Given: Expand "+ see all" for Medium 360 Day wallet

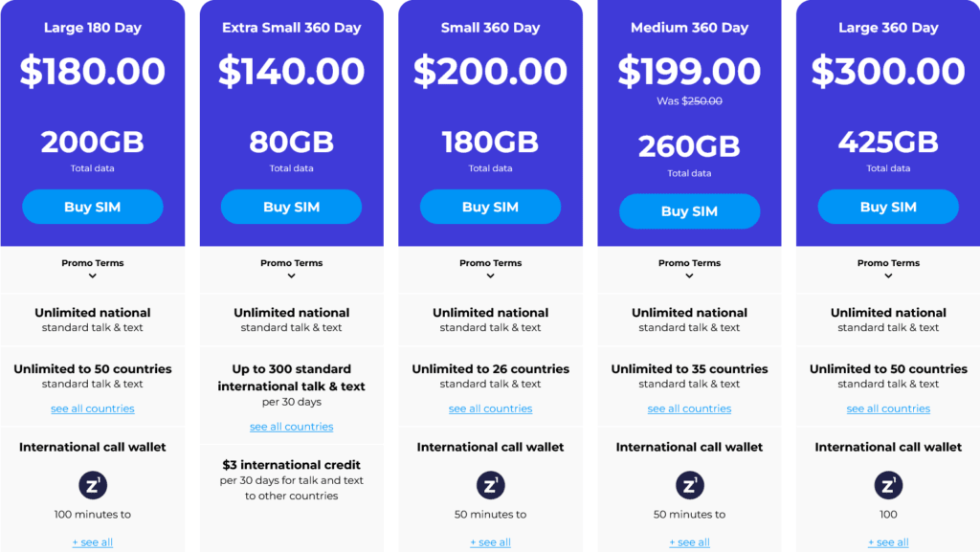Looking at the screenshot, I should [690, 542].
